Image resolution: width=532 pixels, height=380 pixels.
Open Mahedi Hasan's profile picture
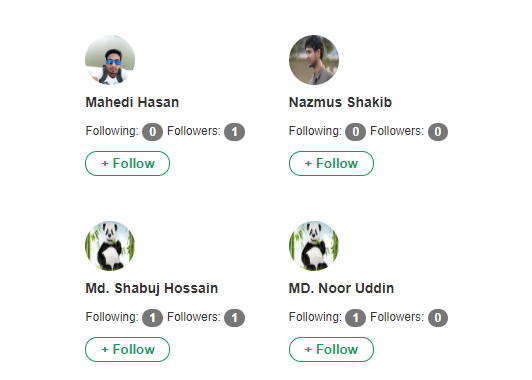[x=110, y=60]
